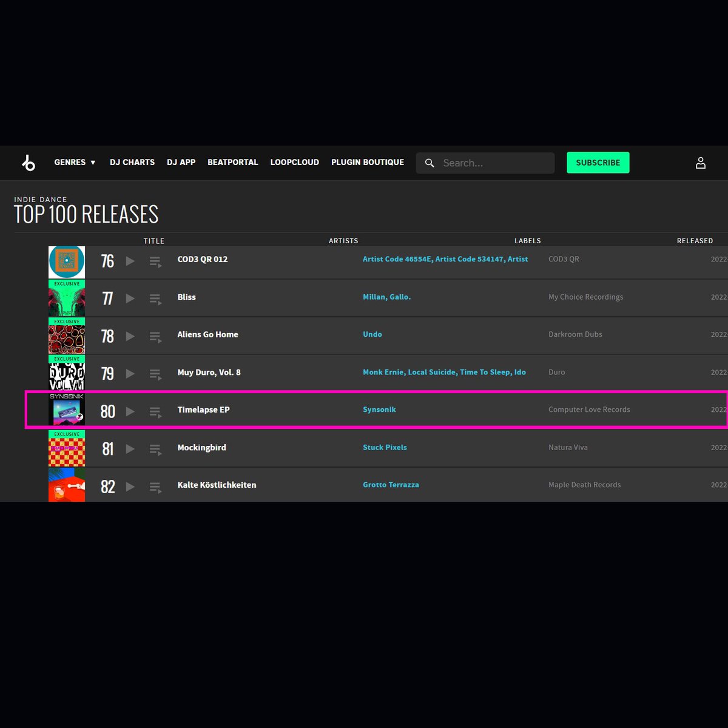728x728 pixels.
Task: Open the DJ App menu item
Action: [181, 163]
